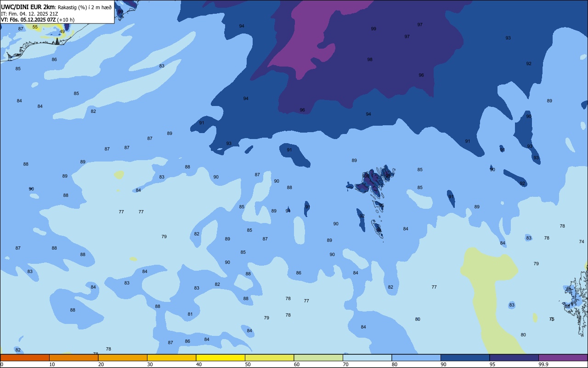Click the legend tick label '50'
Screen dimensions: 588x368
[248, 364]
